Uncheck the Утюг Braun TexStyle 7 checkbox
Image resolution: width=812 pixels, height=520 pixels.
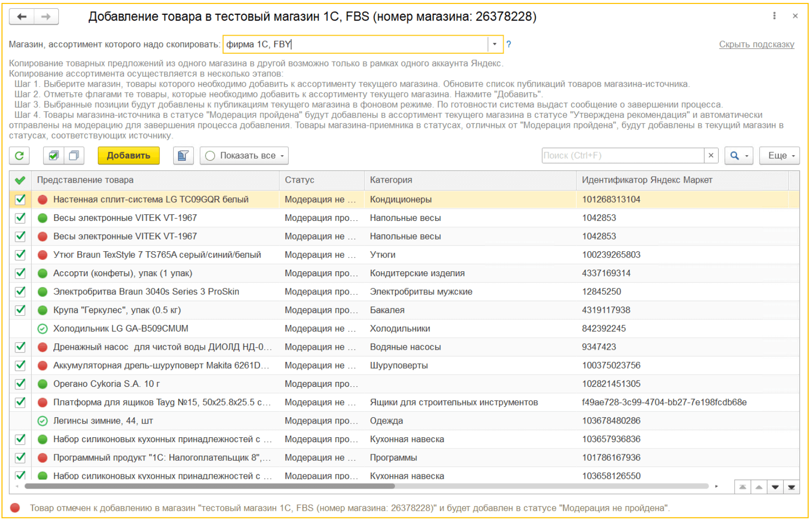point(20,255)
